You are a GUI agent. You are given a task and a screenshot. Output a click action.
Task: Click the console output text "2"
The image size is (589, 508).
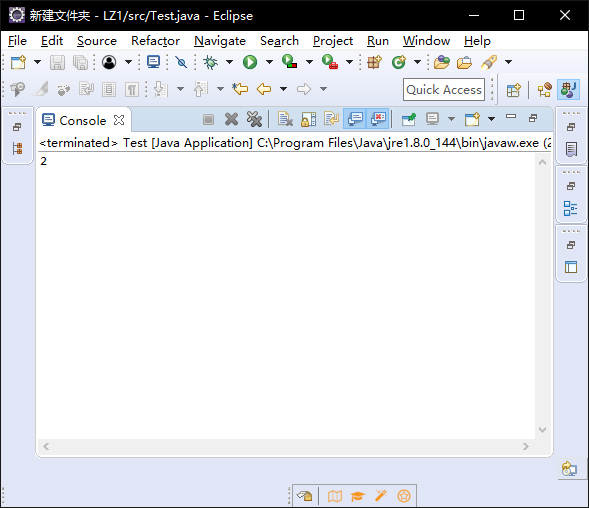44,161
